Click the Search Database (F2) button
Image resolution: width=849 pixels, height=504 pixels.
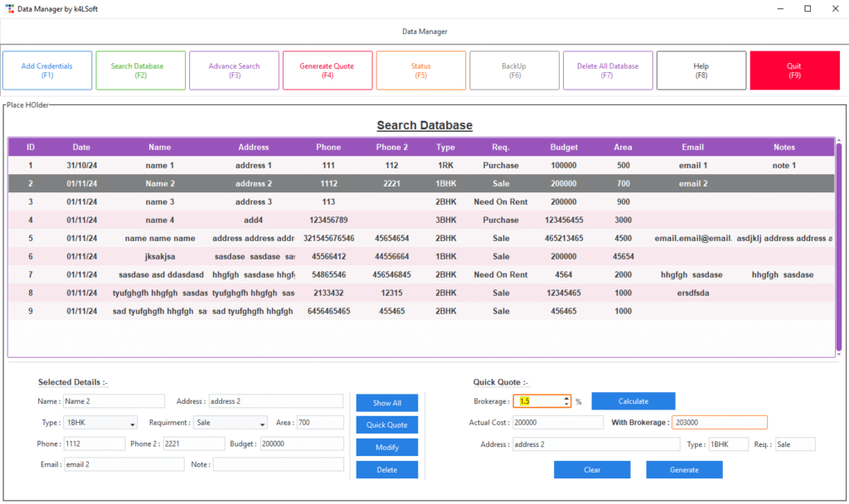pos(140,70)
